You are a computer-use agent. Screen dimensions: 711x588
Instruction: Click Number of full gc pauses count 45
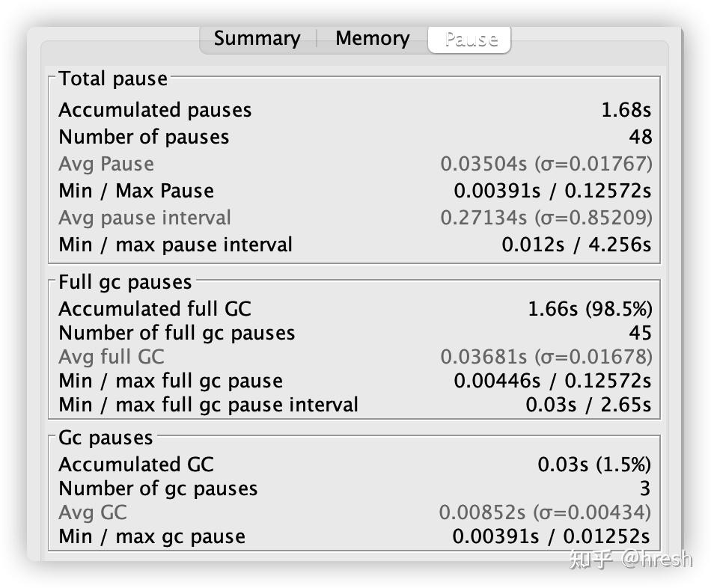(x=640, y=333)
